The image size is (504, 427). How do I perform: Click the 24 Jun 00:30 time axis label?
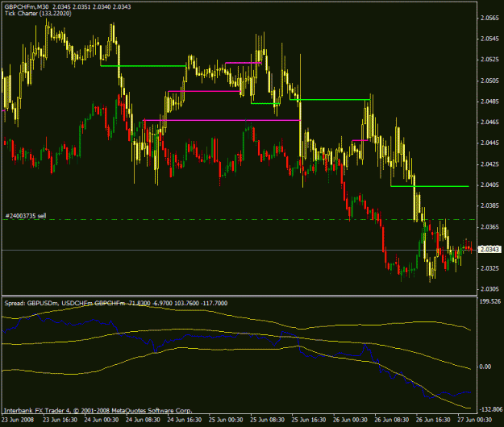click(x=102, y=420)
